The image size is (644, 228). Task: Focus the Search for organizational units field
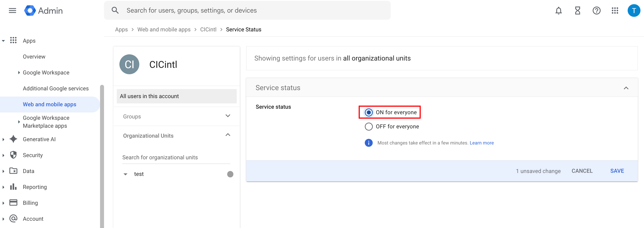[x=176, y=158]
